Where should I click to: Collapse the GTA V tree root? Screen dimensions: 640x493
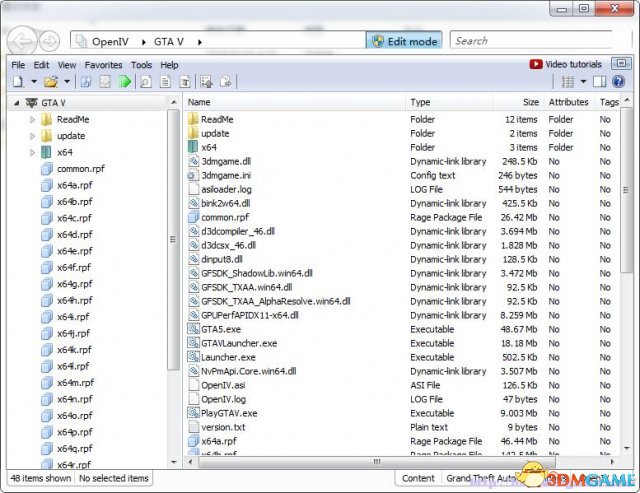(x=16, y=103)
